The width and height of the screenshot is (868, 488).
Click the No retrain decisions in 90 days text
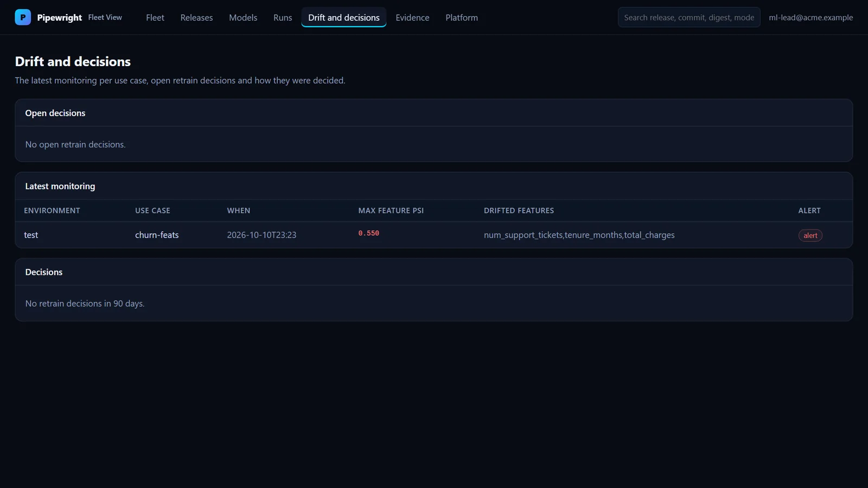pos(85,304)
